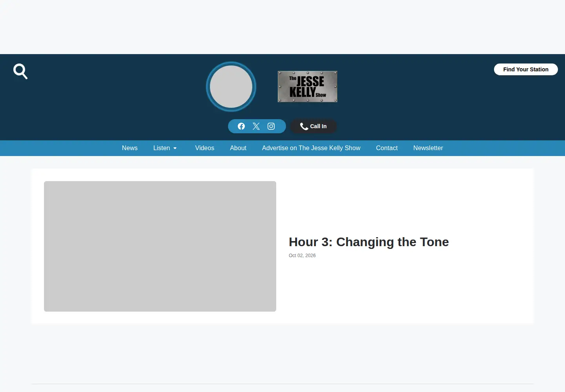
Task: Open the Videos menu item
Action: pos(205,148)
